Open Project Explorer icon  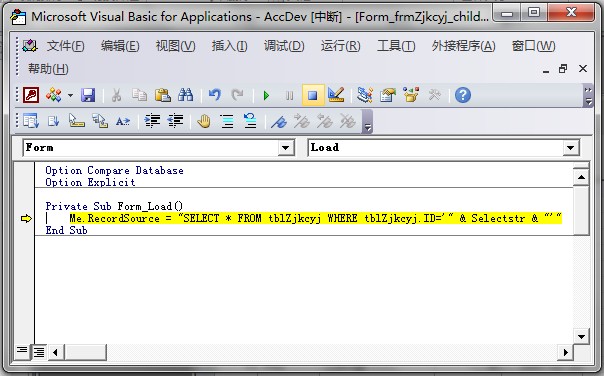[364, 95]
